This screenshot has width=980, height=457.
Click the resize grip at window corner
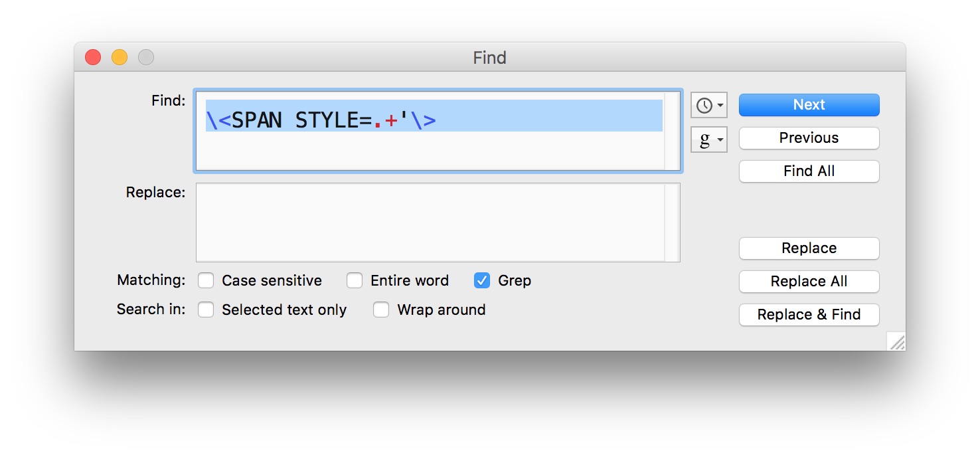click(897, 342)
